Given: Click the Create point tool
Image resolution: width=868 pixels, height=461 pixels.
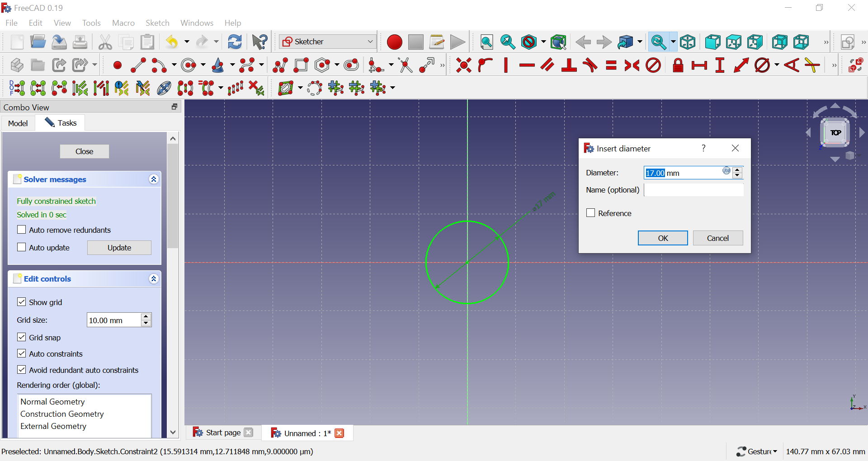Looking at the screenshot, I should click(117, 66).
